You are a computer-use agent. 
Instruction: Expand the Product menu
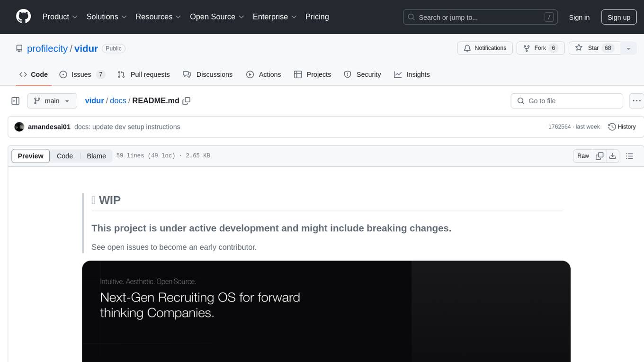pos(60,17)
